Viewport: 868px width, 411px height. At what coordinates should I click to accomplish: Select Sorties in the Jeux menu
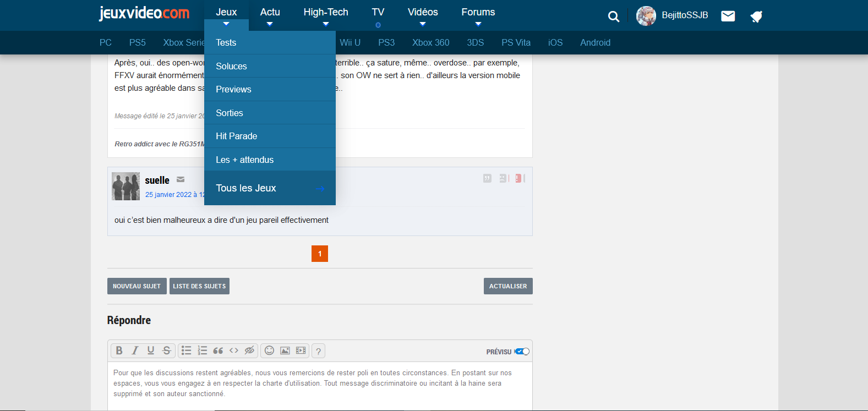270,113
